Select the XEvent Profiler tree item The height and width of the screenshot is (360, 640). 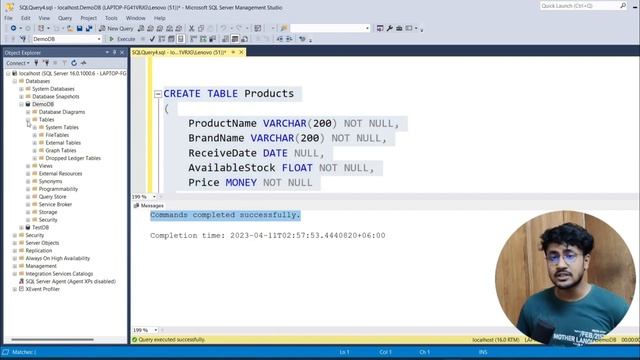42,289
